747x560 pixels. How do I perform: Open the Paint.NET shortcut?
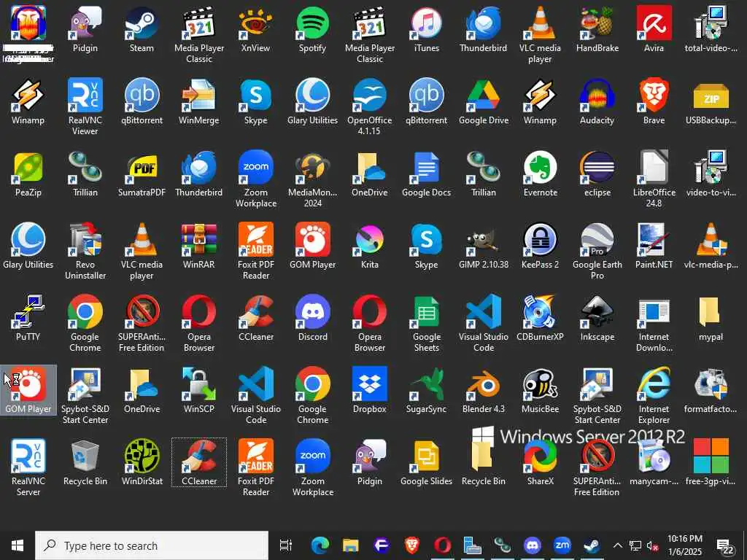coord(654,246)
